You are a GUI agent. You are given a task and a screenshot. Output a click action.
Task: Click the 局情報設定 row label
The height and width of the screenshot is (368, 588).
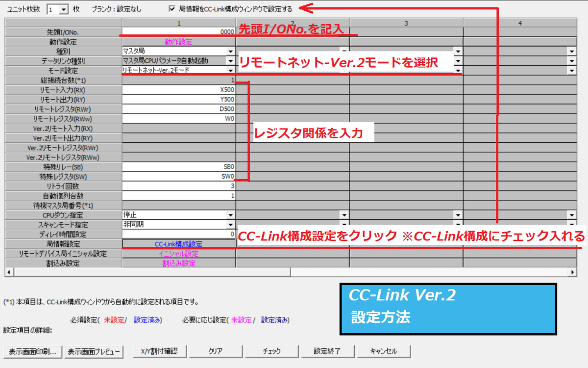point(63,244)
